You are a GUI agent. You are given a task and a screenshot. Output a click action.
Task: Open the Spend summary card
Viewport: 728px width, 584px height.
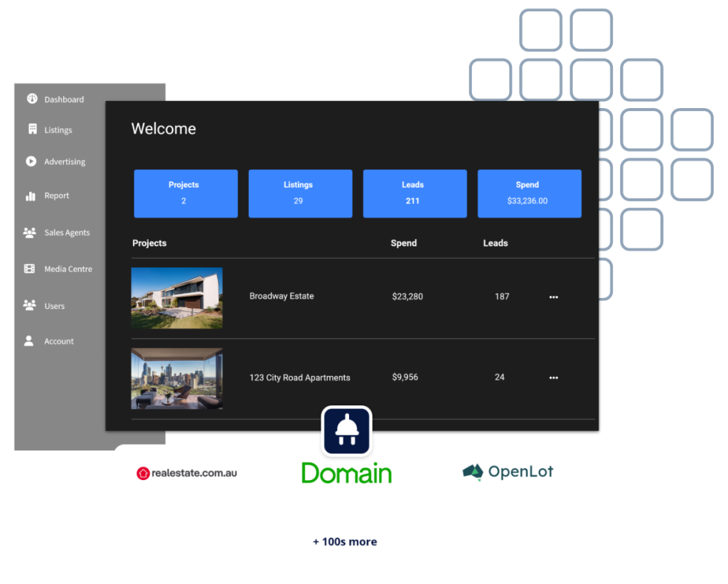pyautogui.click(x=529, y=193)
